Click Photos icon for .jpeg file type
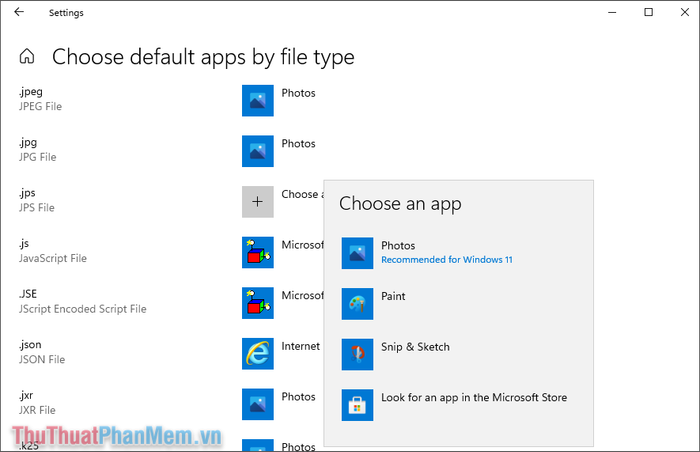 258,100
